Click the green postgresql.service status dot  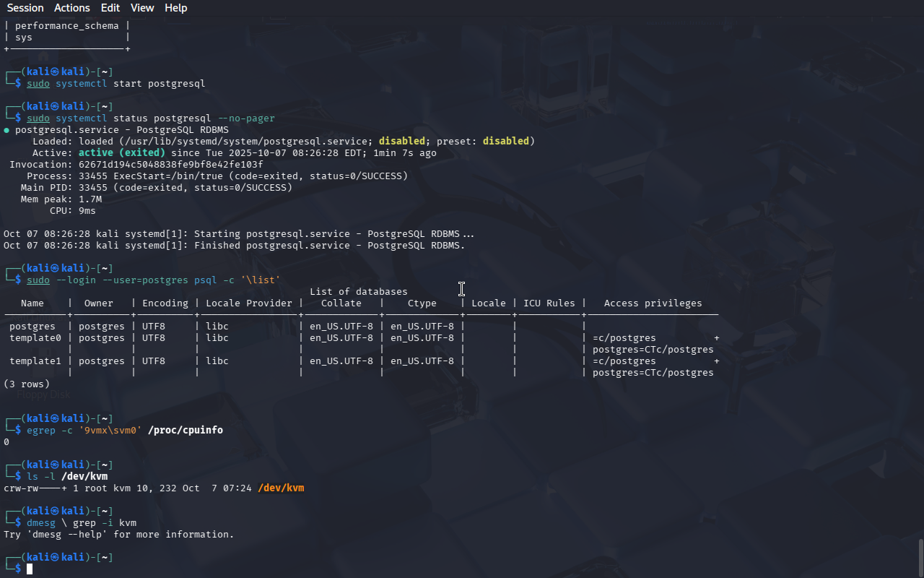pos(6,130)
